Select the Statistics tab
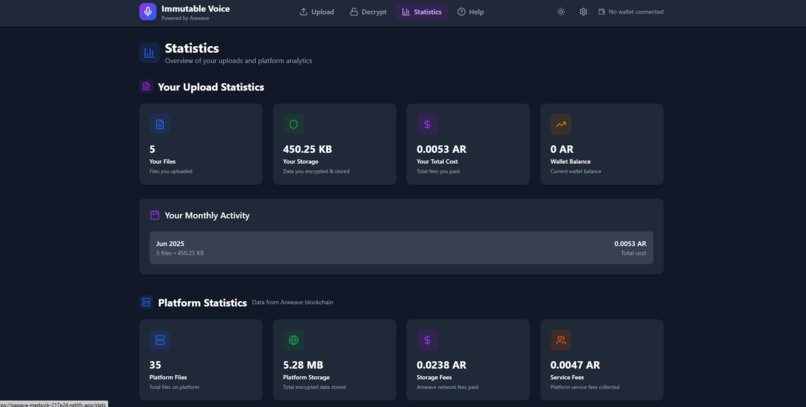The image size is (806, 407). pyautogui.click(x=422, y=12)
